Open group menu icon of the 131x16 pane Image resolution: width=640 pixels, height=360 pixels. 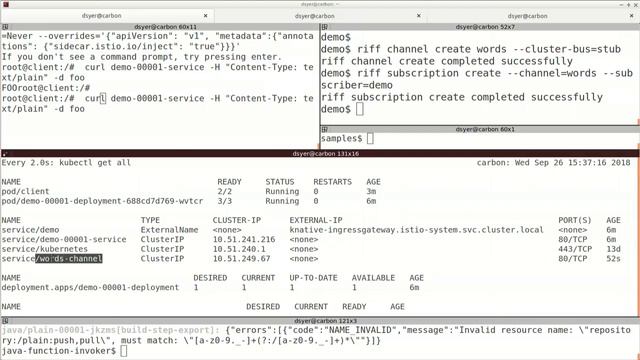point(5,154)
